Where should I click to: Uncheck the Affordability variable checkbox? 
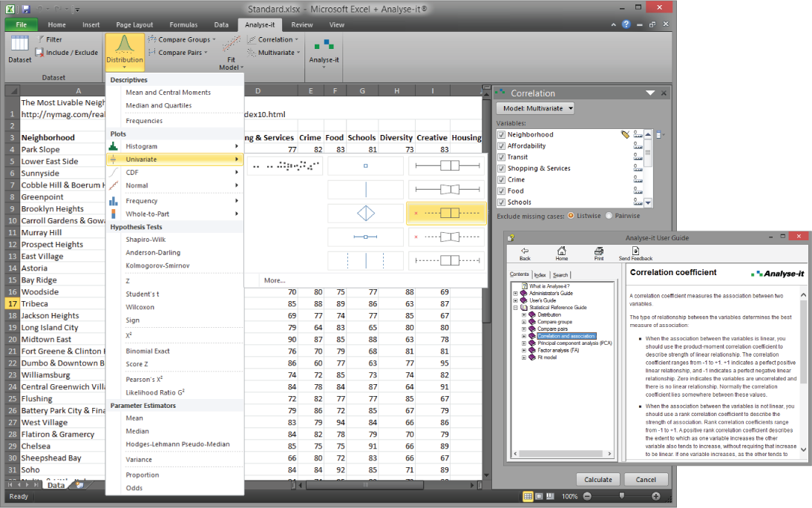[x=502, y=146]
